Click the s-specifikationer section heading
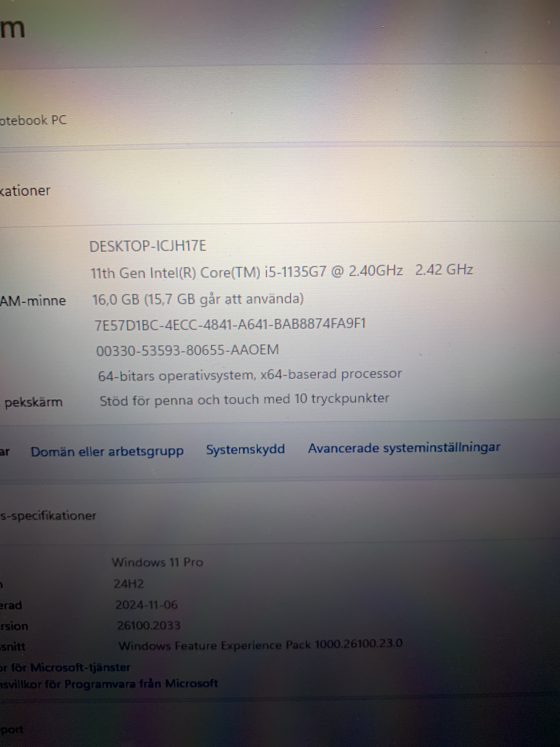This screenshot has height=747, width=560. [x=48, y=516]
